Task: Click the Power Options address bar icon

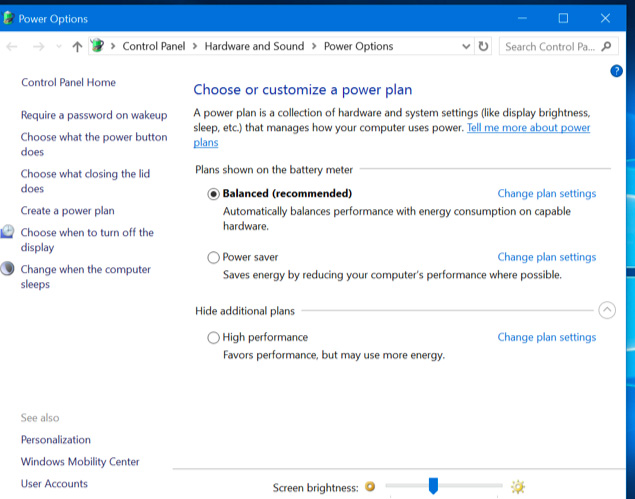Action: [x=97, y=46]
